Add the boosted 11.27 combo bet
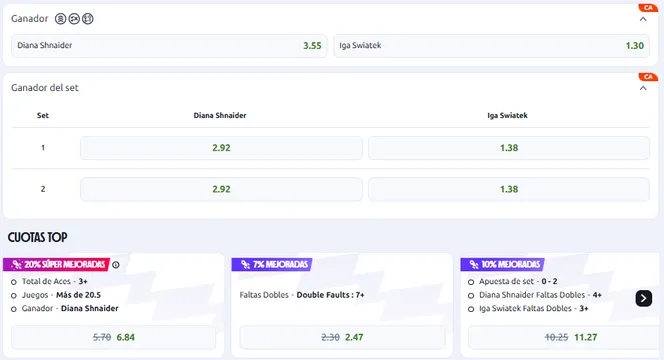664x360 pixels. [x=565, y=337]
